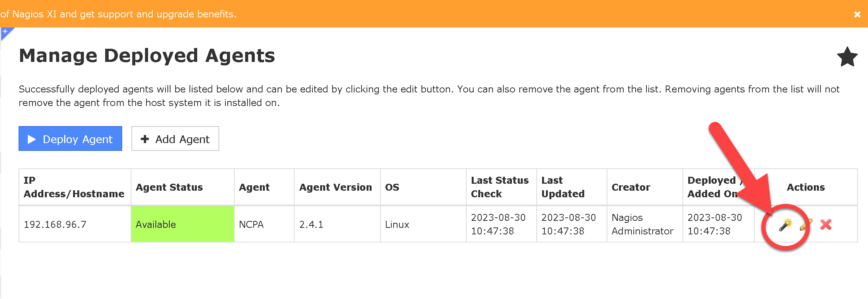Select the green Available status cell

coord(182,224)
